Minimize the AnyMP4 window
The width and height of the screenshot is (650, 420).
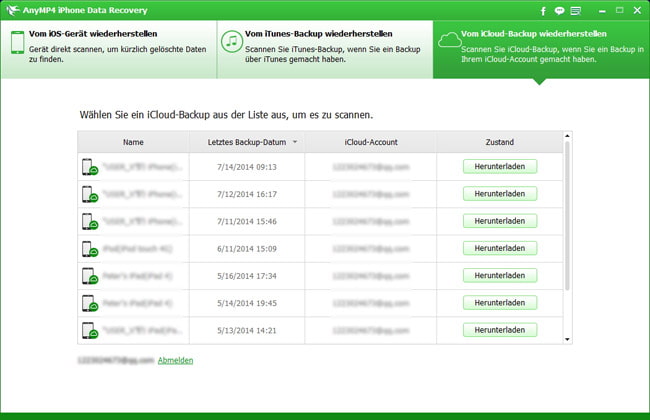point(602,11)
